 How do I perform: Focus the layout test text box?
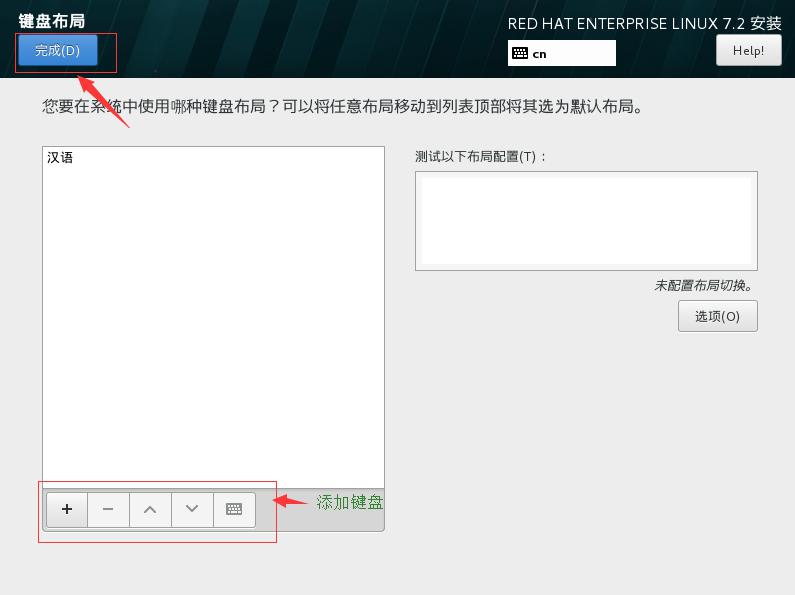tap(586, 220)
